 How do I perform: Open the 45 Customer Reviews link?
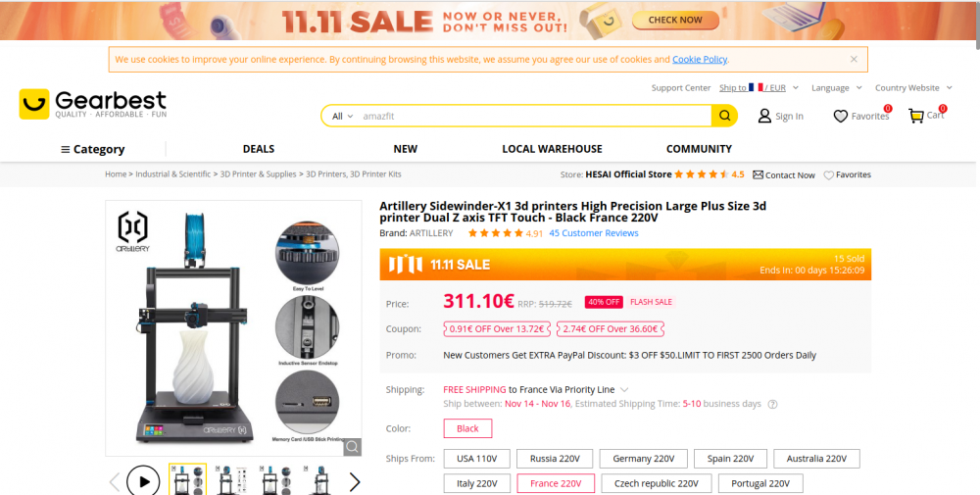594,233
